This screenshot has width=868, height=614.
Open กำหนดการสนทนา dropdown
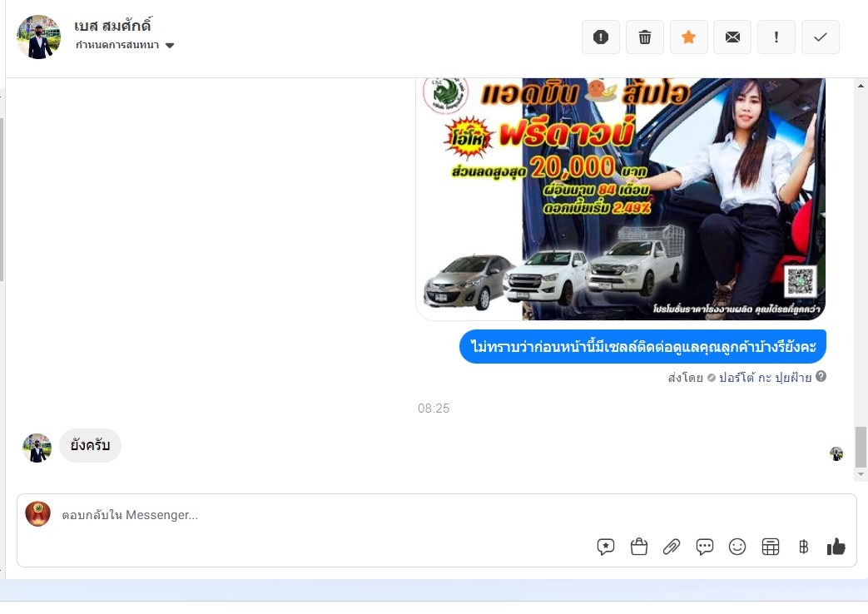click(125, 45)
